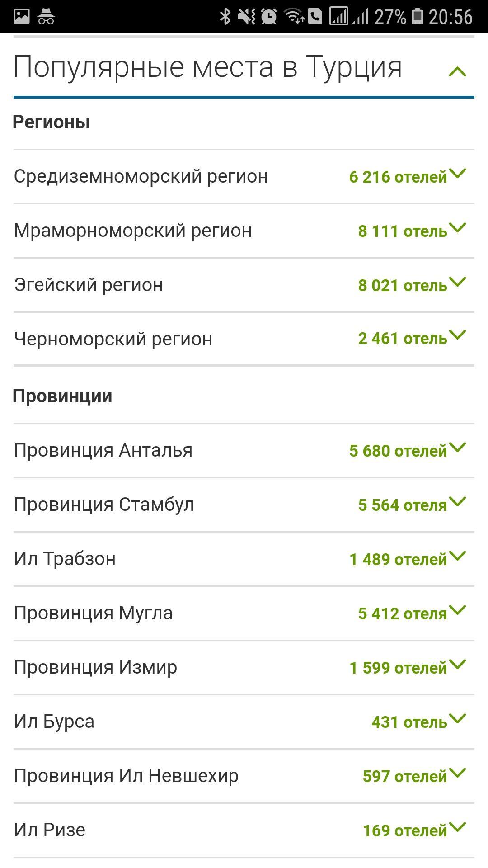This screenshot has width=488, height=868.
Task: Select Ил Трабзон row
Action: [x=244, y=559]
